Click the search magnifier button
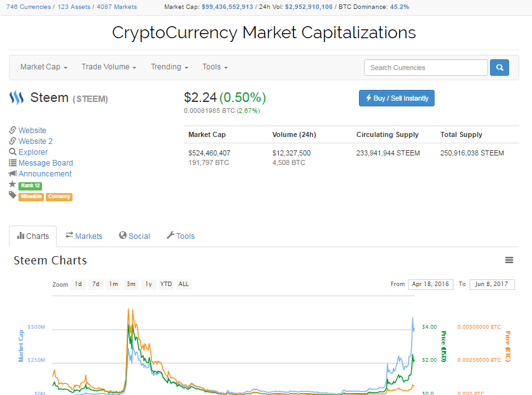 pos(500,68)
